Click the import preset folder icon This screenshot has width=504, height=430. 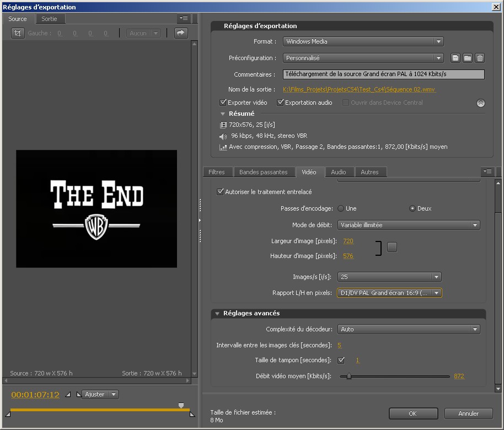(x=468, y=58)
